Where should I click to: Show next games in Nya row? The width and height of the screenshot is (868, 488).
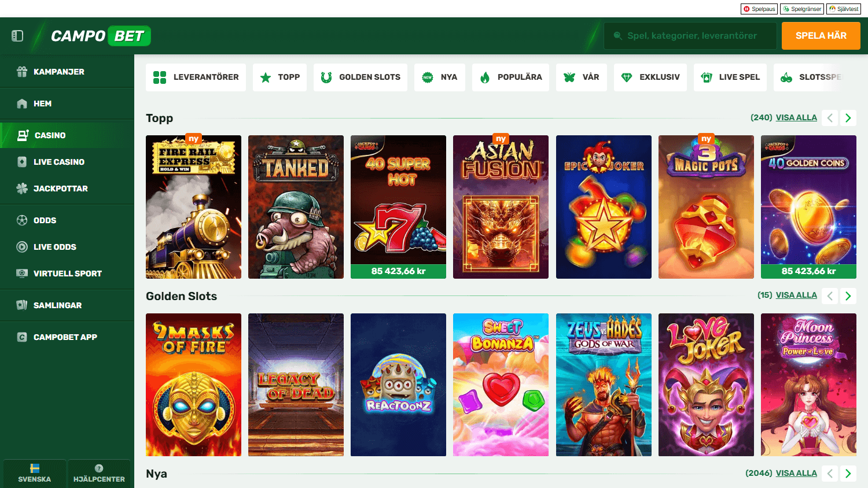(x=848, y=474)
